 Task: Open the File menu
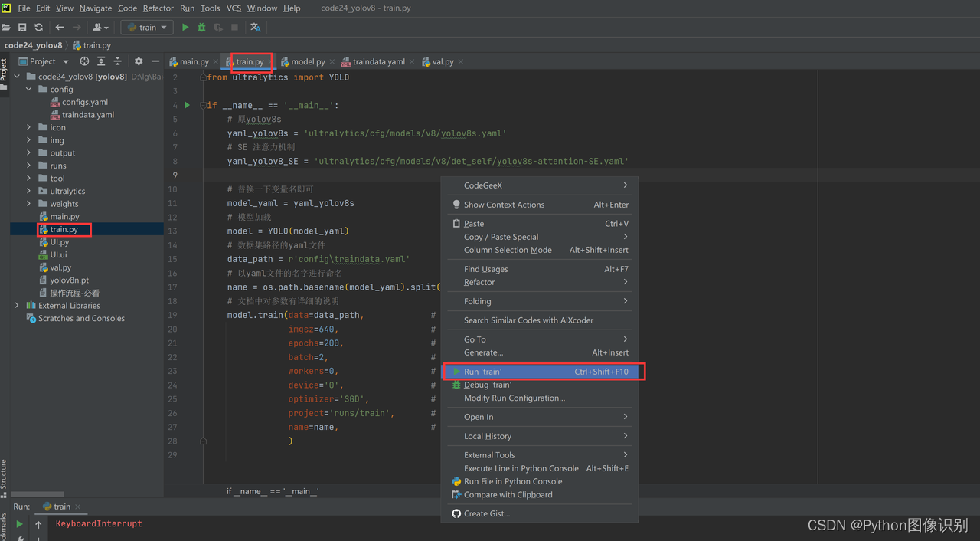click(x=24, y=8)
